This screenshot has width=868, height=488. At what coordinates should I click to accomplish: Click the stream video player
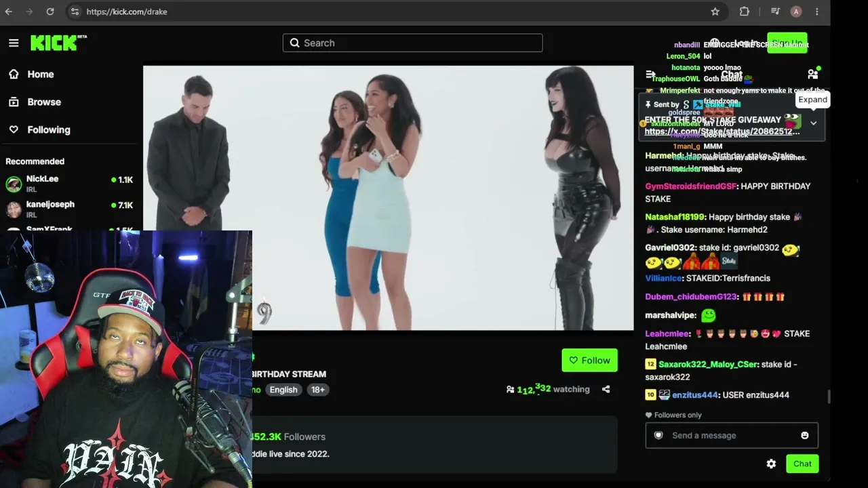[x=388, y=198]
